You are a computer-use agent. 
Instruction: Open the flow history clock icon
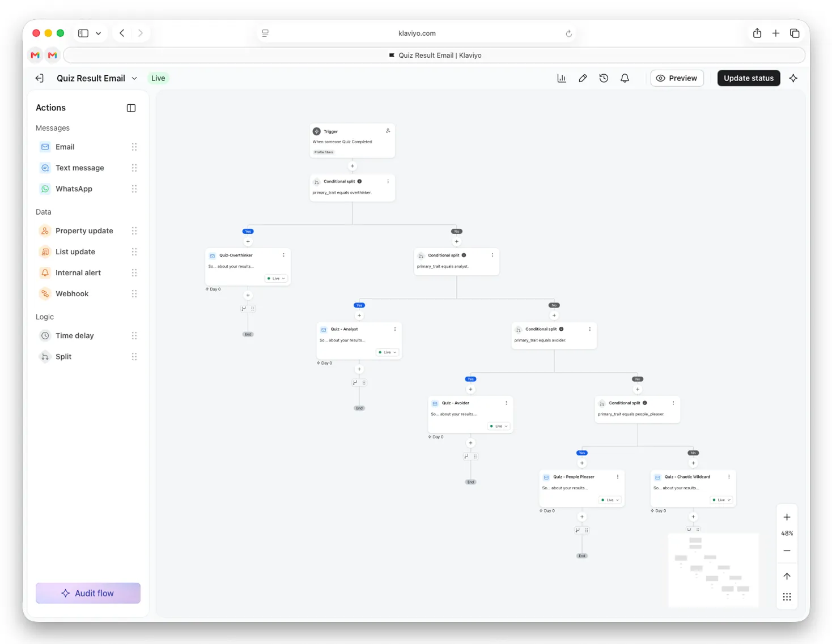604,78
